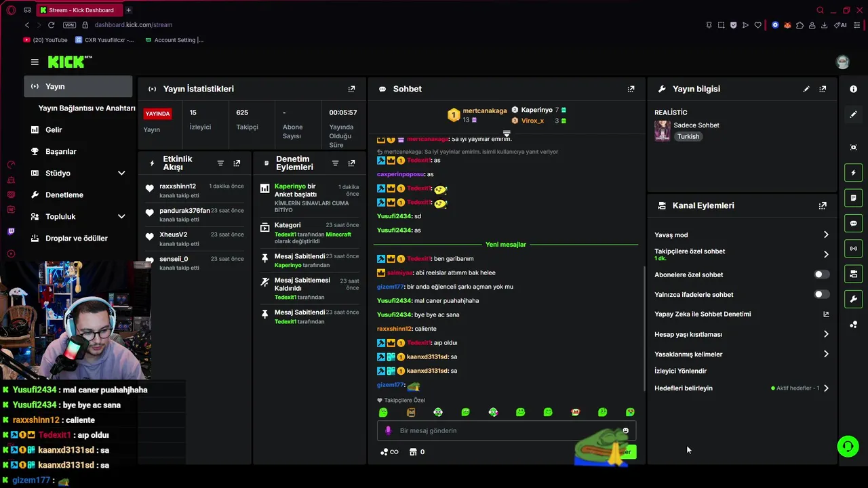The image size is (868, 488).
Task: Click mertcanakaga on the chat leaderboard
Action: (x=485, y=110)
